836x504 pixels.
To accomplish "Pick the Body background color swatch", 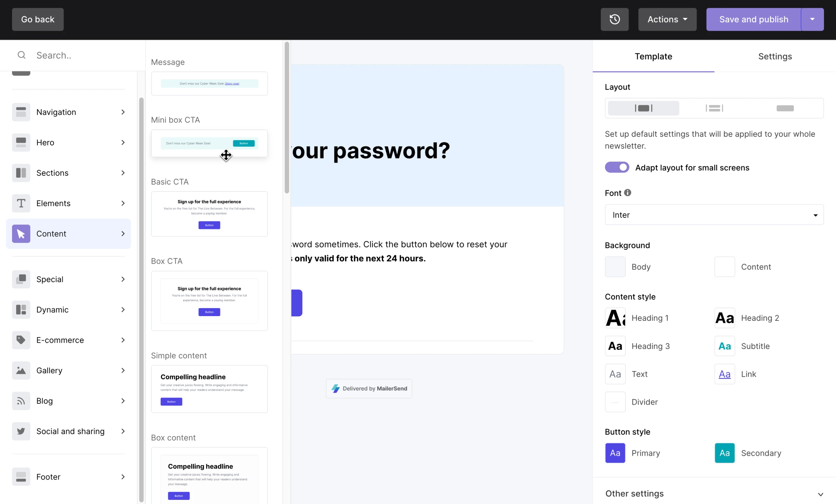I will click(x=615, y=267).
